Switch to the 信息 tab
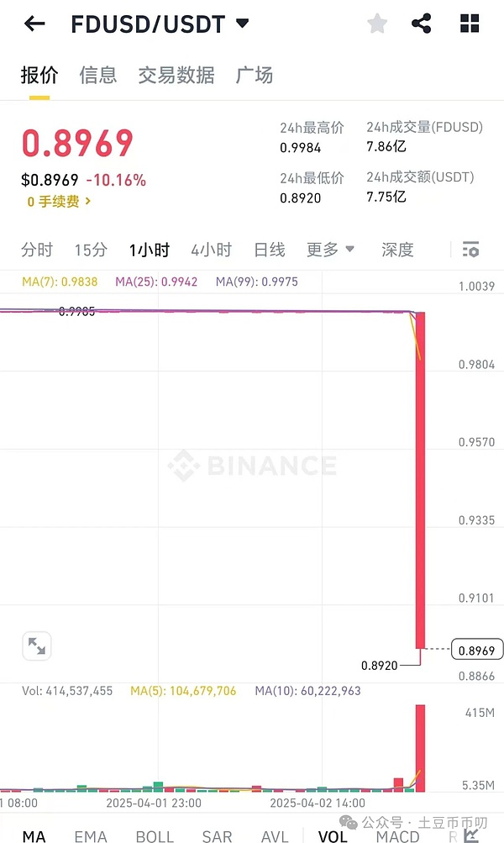 pyautogui.click(x=98, y=75)
